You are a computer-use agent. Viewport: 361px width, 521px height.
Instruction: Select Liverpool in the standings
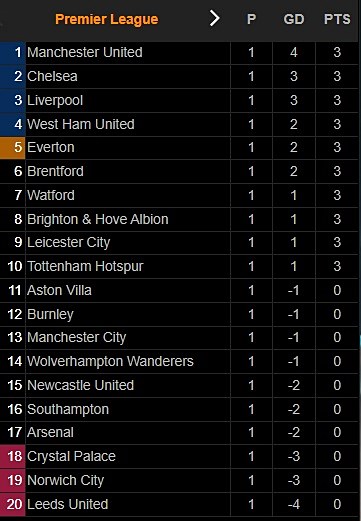coord(55,100)
